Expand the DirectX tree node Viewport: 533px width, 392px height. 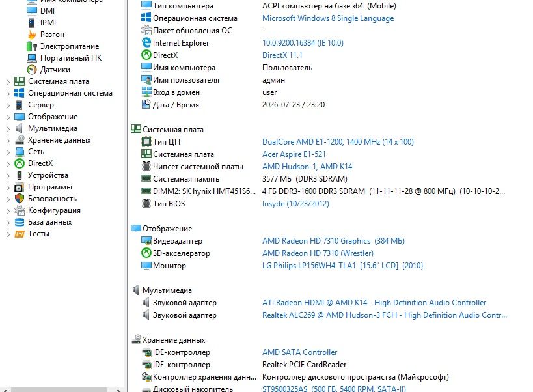click(8, 164)
